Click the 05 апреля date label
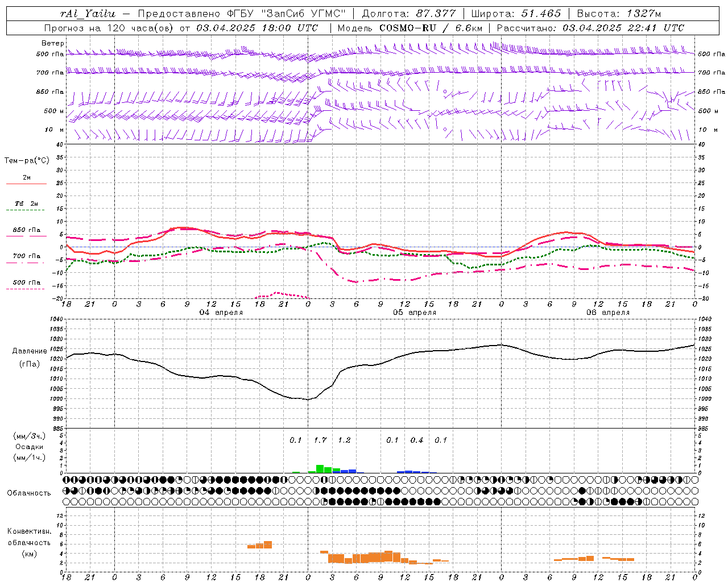The width and height of the screenshot is (728, 582). tap(415, 313)
